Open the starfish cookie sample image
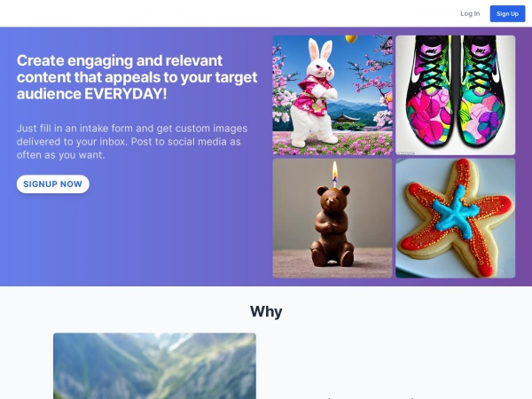This screenshot has height=399, width=532. (456, 218)
